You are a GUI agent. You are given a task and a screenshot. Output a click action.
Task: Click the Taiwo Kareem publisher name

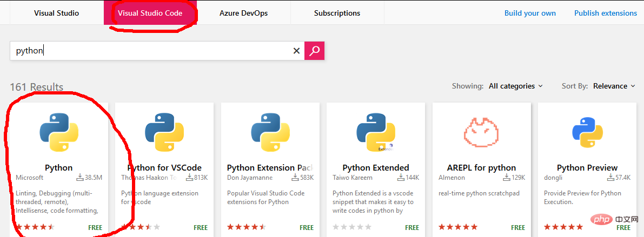(x=353, y=178)
